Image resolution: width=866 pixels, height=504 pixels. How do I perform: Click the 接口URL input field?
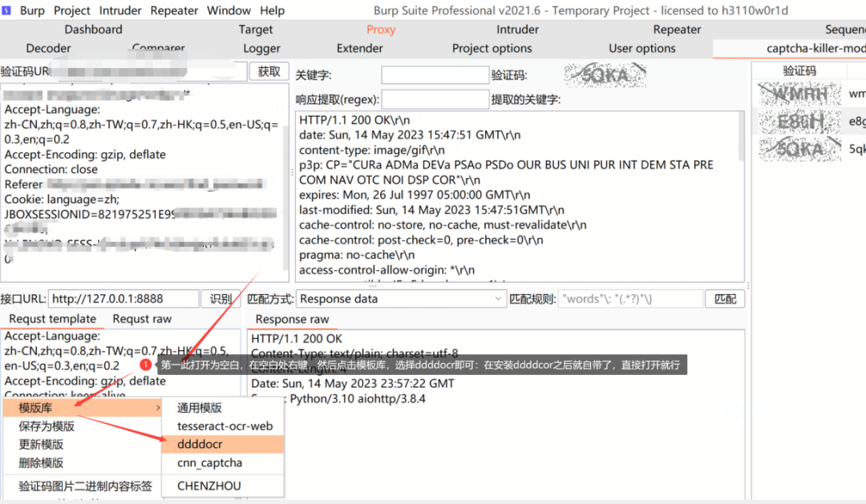point(123,299)
